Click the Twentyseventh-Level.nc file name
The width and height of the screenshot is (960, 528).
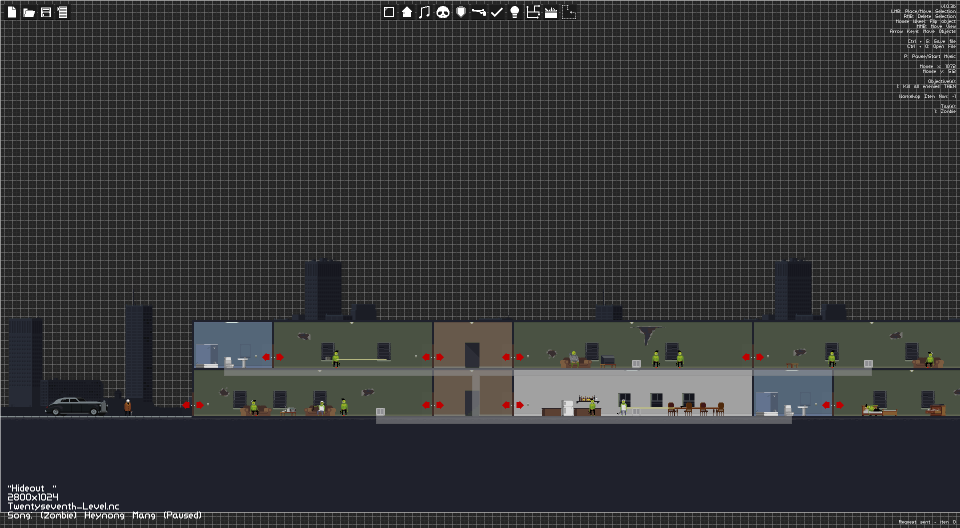point(64,506)
